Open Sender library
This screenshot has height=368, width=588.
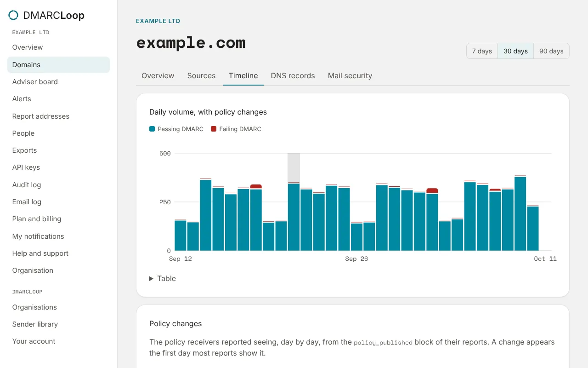(x=58, y=324)
